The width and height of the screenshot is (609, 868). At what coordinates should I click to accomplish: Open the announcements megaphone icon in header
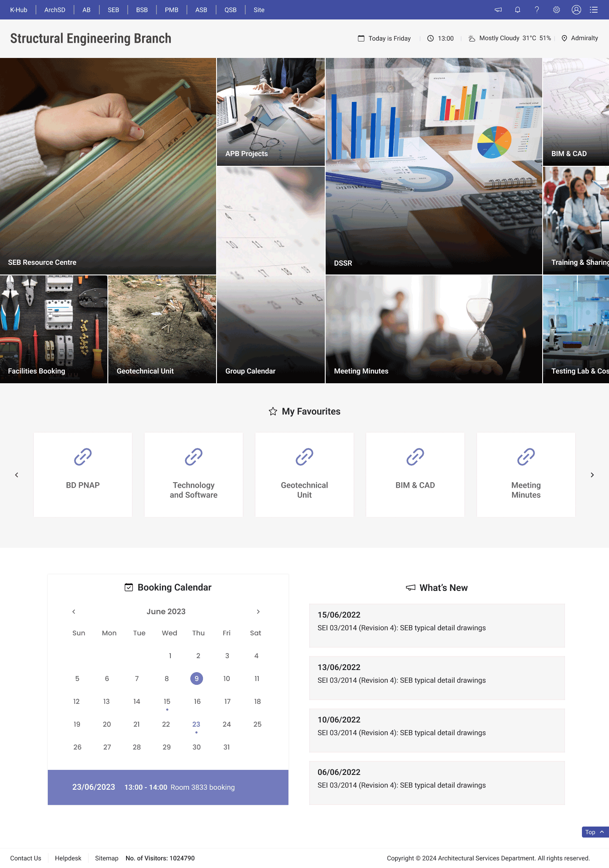pyautogui.click(x=498, y=10)
